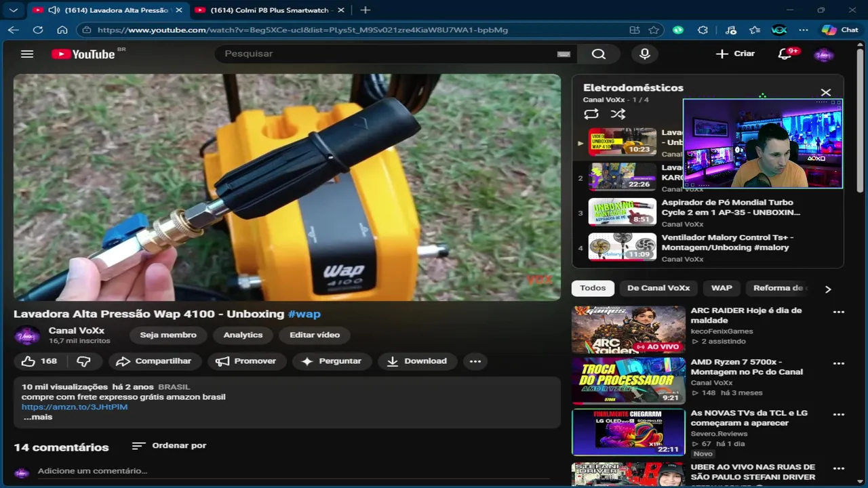This screenshot has width=868, height=488.
Task: Toggle playlist shuffle
Action: tap(618, 114)
